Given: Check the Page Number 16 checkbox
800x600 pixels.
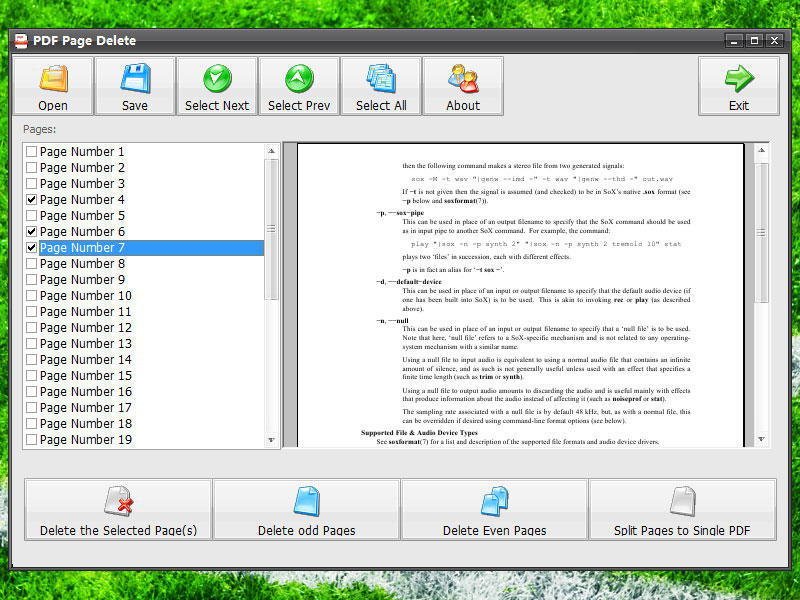Looking at the screenshot, I should point(32,391).
